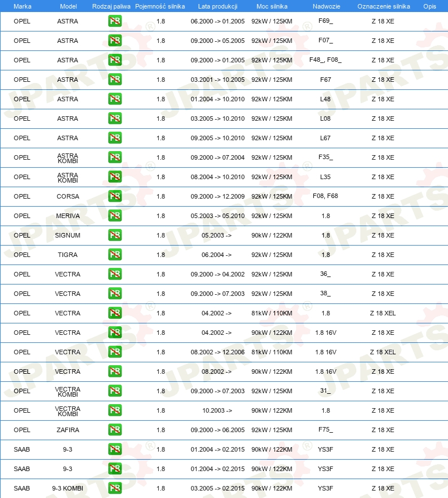This screenshot has width=448, height=498.
Task: Click the Pojemność silnika column header
Action: pyautogui.click(x=160, y=6)
